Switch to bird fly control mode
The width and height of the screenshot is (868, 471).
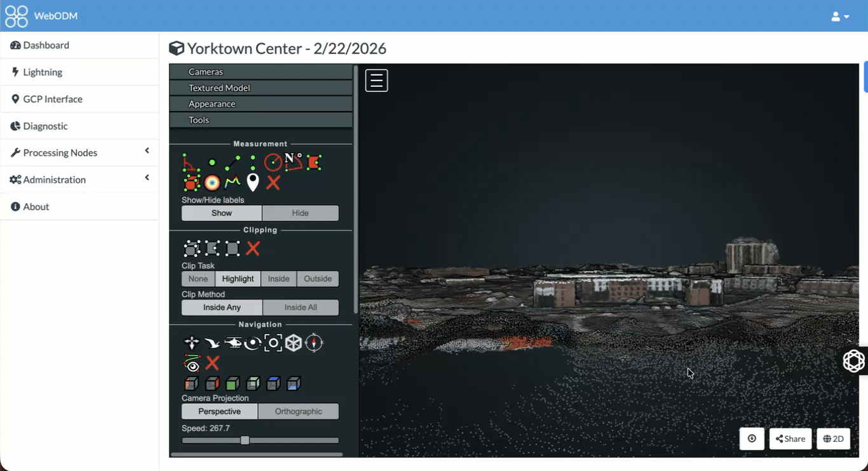pyautogui.click(x=212, y=343)
